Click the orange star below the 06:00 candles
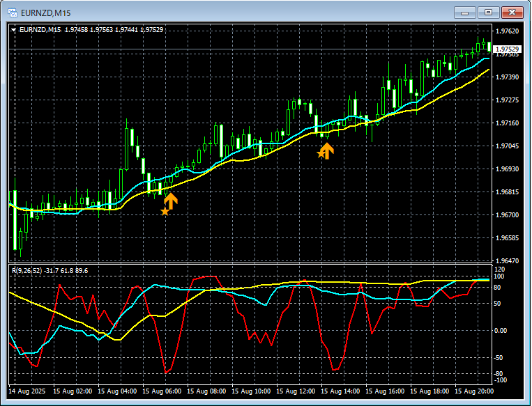Screen dimensions: 532x406 [x=165, y=212]
